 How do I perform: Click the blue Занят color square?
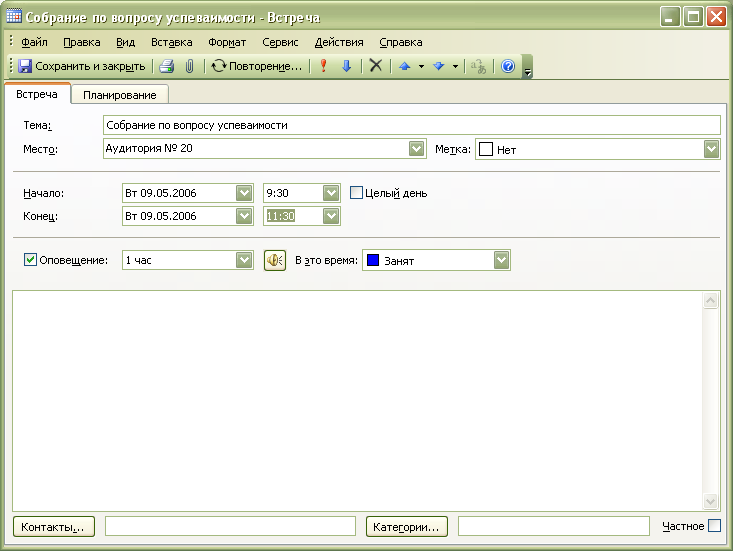point(373,260)
